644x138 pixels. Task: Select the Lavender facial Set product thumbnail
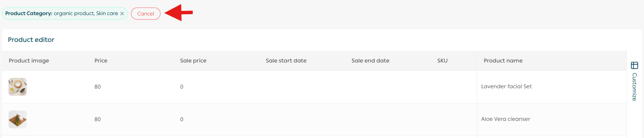pyautogui.click(x=17, y=87)
